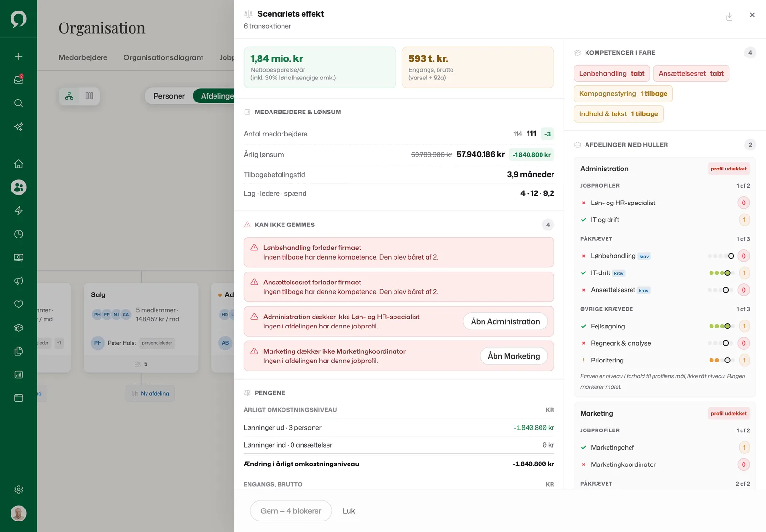Screen dimensions: 766x532
Task: Go to home via house icon
Action: (x=19, y=164)
